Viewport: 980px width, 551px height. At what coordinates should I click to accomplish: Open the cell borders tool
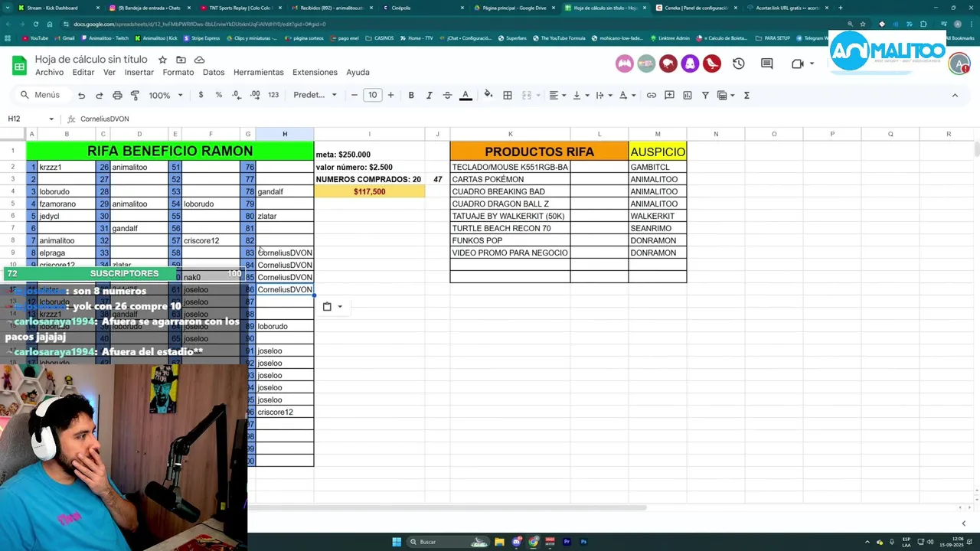point(507,95)
